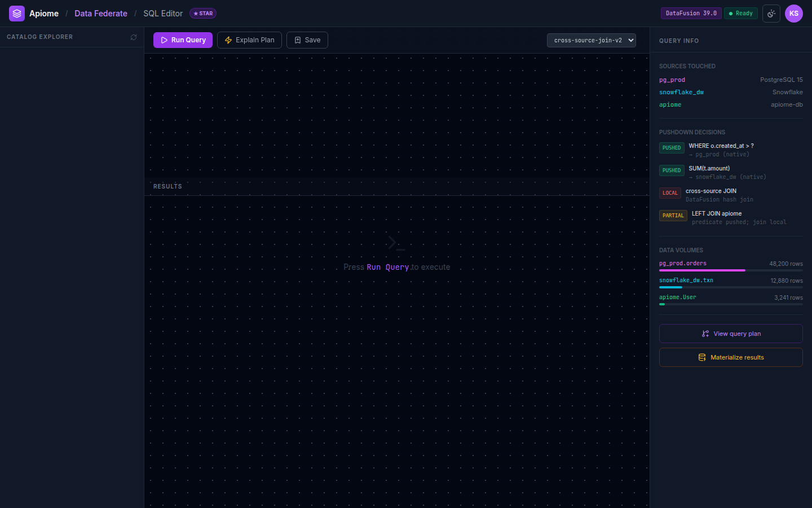
Task: Click the DataFusion hash join note
Action: [x=720, y=200]
